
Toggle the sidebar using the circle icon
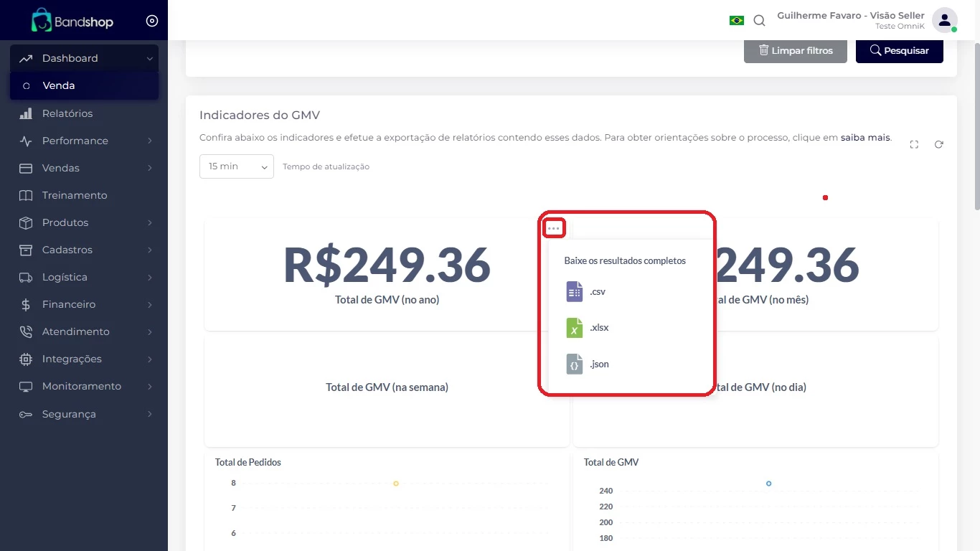(152, 22)
